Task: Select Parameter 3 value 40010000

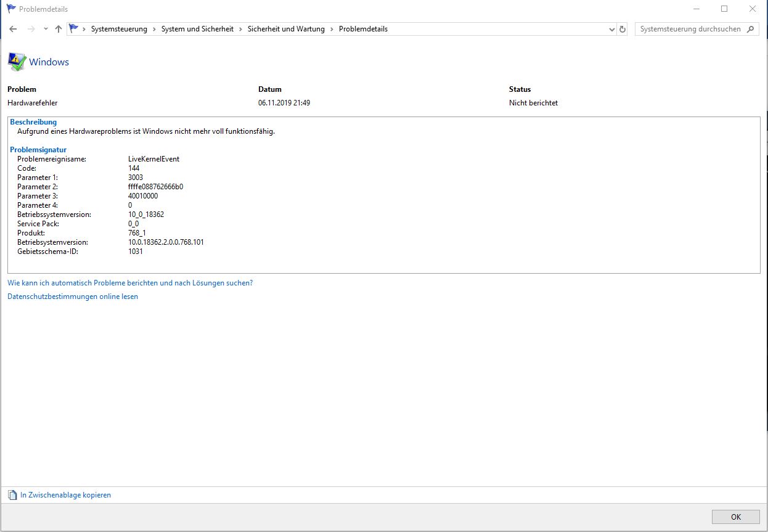Action: tap(143, 196)
